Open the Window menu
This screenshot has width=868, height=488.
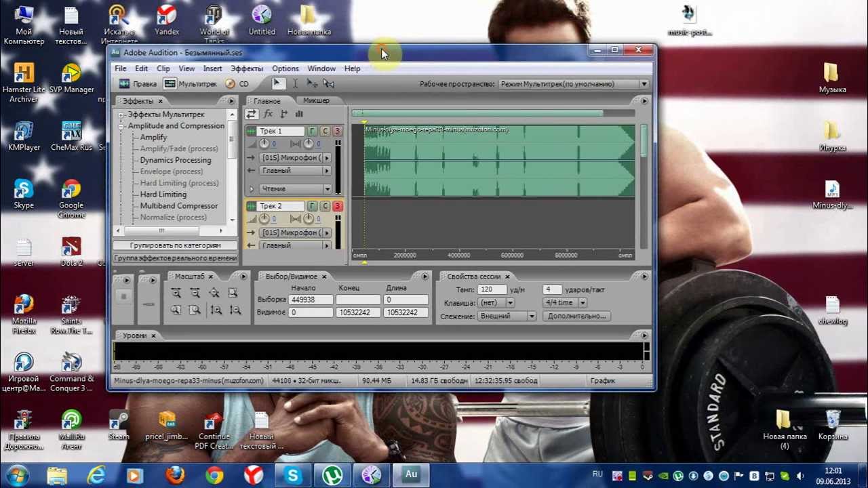click(x=321, y=68)
